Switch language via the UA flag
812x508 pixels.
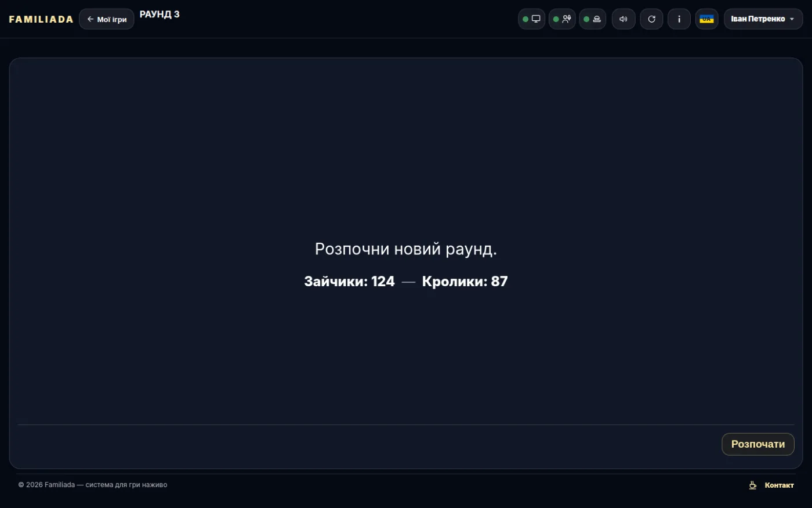(706, 19)
